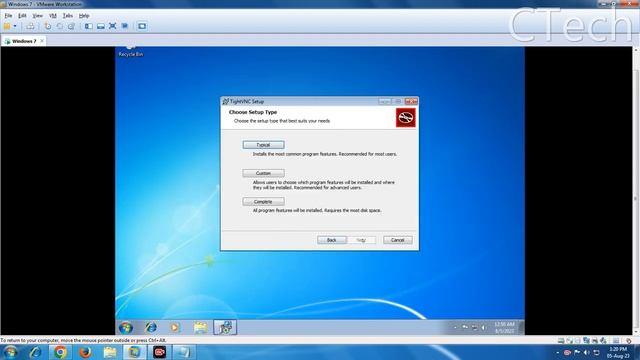Open the snapshot manager toolbar icon
640x360 pixels.
(x=71, y=26)
